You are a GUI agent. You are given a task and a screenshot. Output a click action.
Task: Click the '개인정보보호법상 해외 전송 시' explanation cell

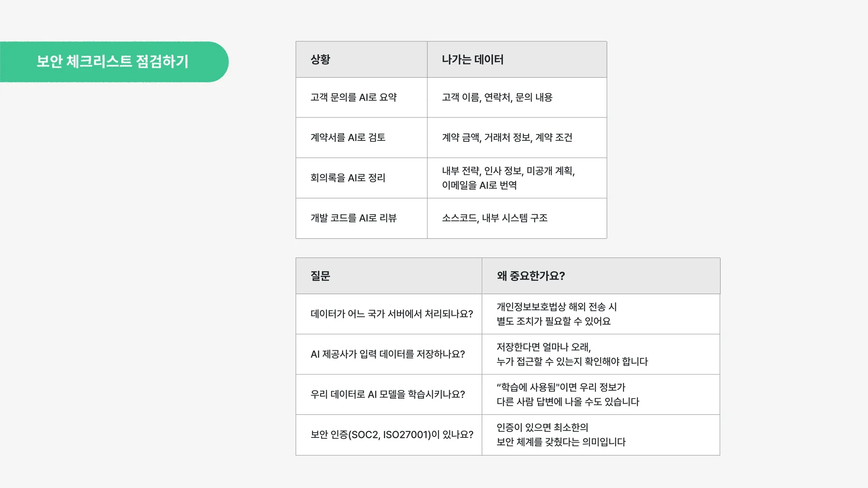click(x=556, y=314)
